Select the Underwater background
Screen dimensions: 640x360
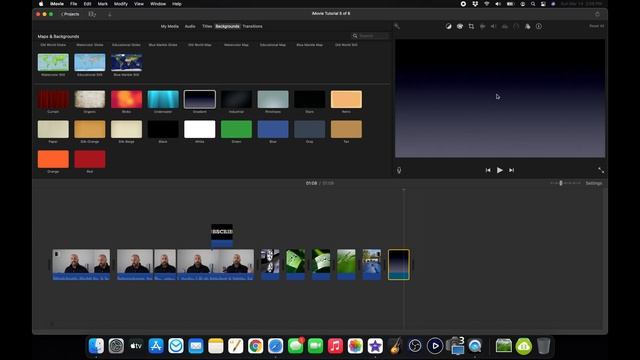point(163,99)
